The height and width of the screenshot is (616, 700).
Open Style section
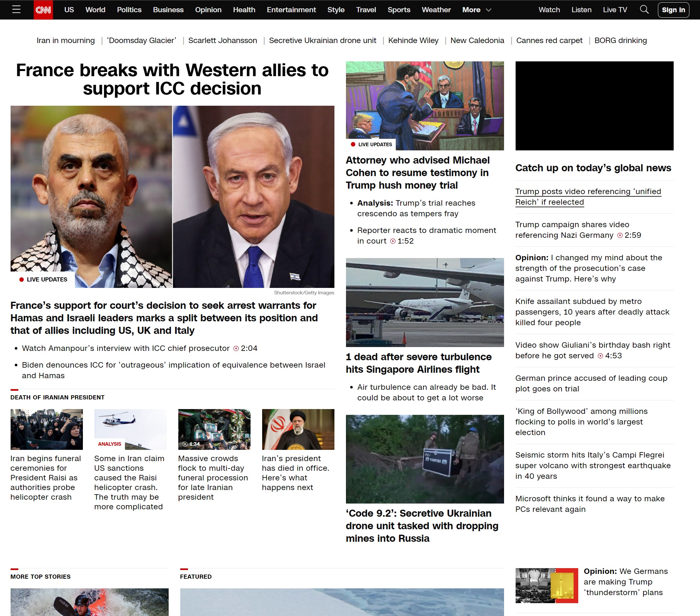(x=336, y=10)
